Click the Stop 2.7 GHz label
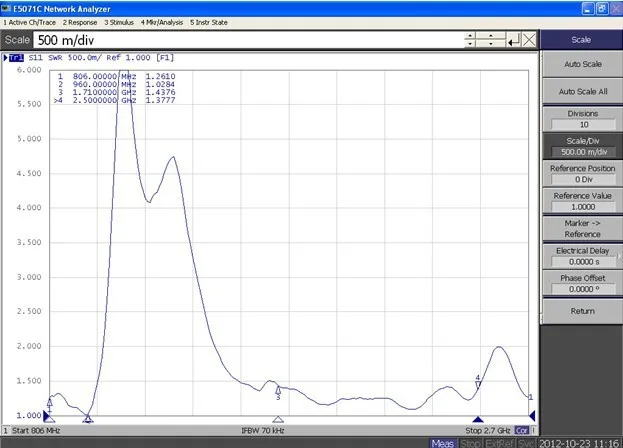The width and height of the screenshot is (623, 448). click(x=488, y=431)
